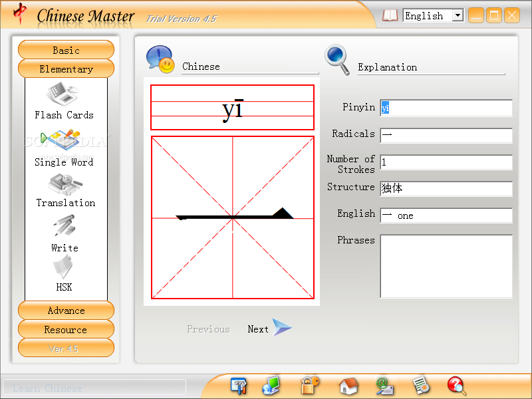Select the Resource tab

66,329
